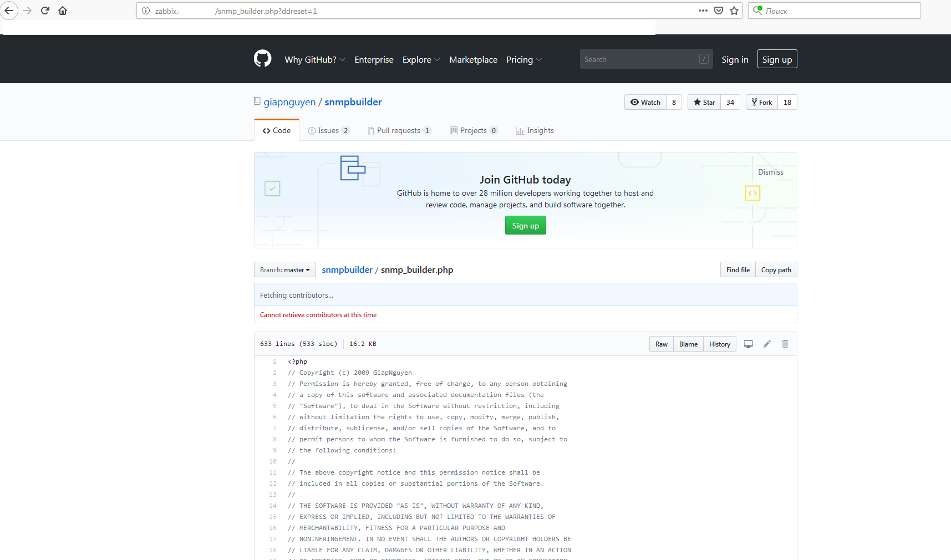The width and height of the screenshot is (951, 560).
Task: Open the Insights tab
Action: (x=535, y=130)
